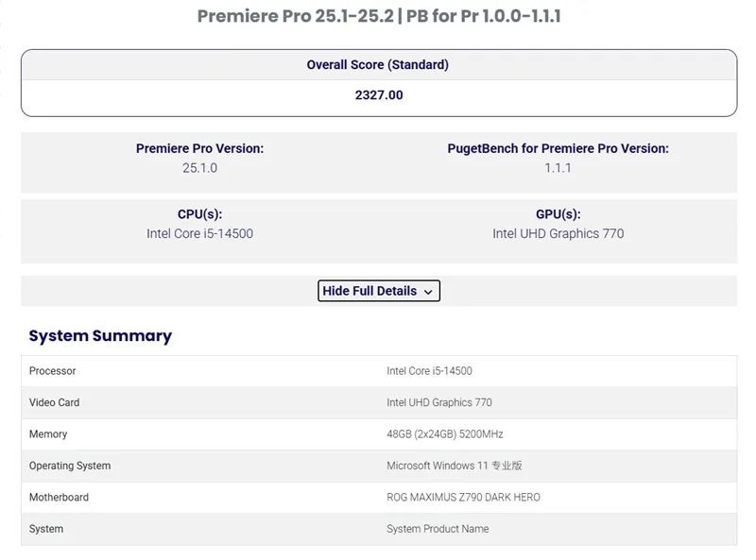Click the Premiere Pro Version label
This screenshot has width=756, height=560.
tap(199, 148)
